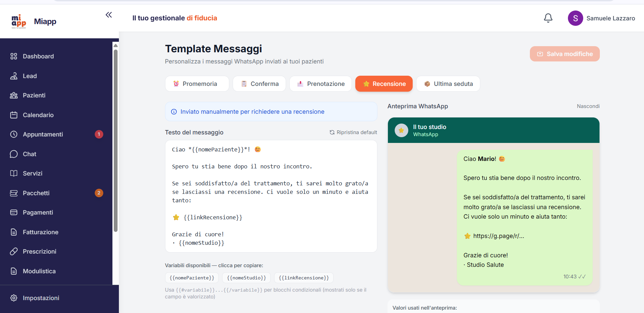Open Impostazioni gear icon
644x313 pixels.
tap(14, 298)
